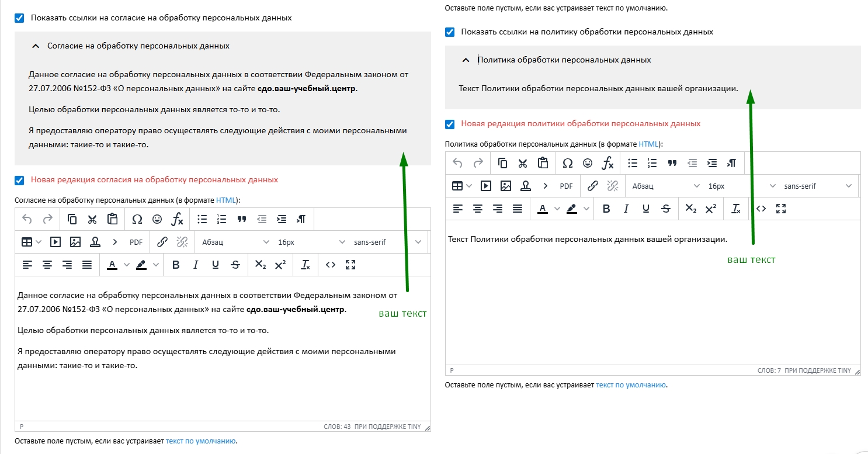Toggle Underline in the policy editor

pyautogui.click(x=646, y=209)
